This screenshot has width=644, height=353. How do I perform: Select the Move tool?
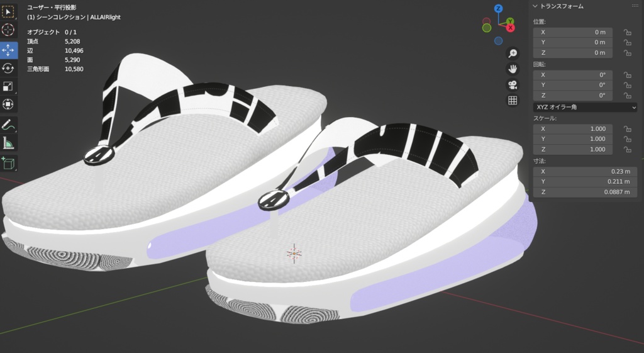8,50
